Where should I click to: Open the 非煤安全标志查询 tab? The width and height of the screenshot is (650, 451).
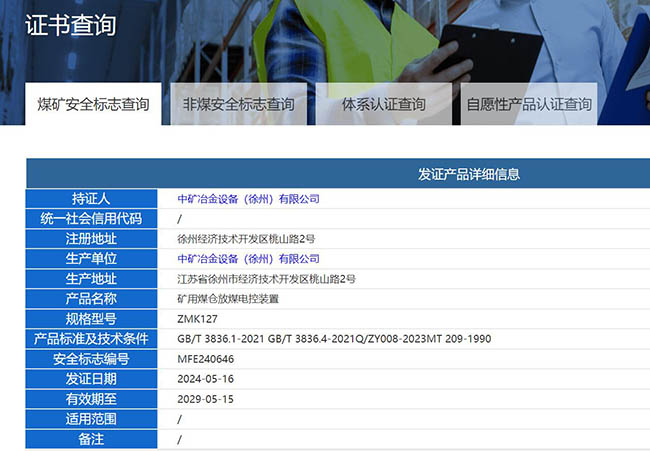239,104
